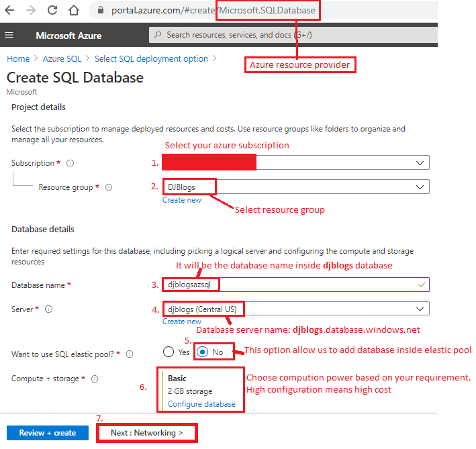Viewport: 476px width, 449px height.
Task: Open Select SQL deployment option breadcrumb
Action: coord(151,58)
